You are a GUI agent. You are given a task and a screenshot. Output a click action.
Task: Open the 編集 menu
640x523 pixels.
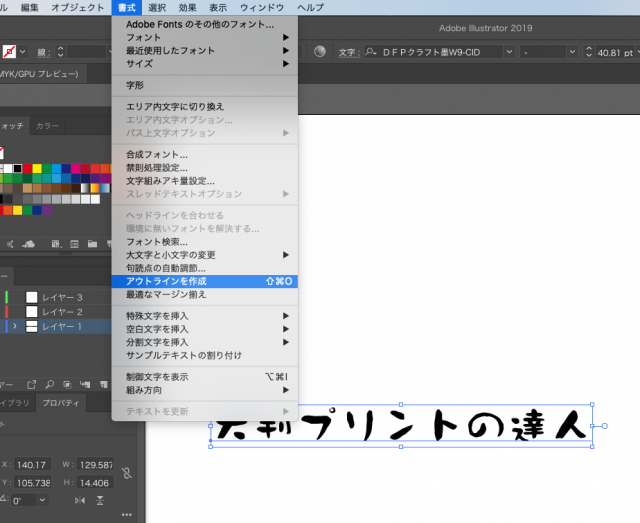point(30,7)
